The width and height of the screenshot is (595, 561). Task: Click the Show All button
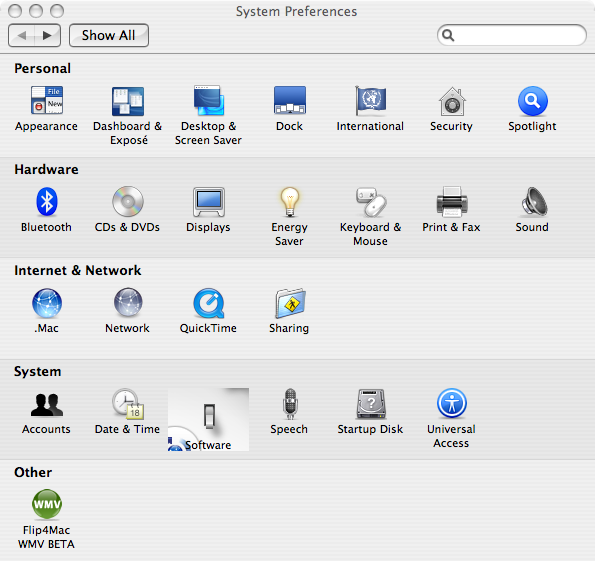pyautogui.click(x=109, y=36)
